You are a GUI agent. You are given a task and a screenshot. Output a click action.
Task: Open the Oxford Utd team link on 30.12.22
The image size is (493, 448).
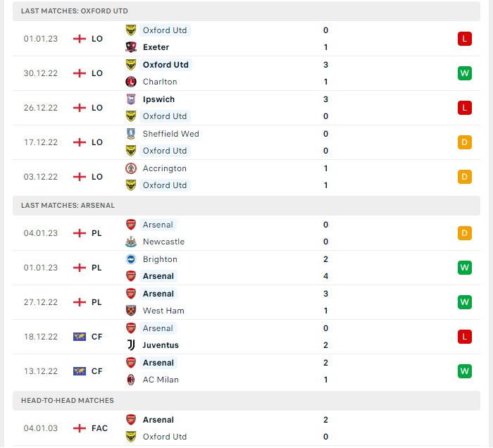(x=166, y=65)
